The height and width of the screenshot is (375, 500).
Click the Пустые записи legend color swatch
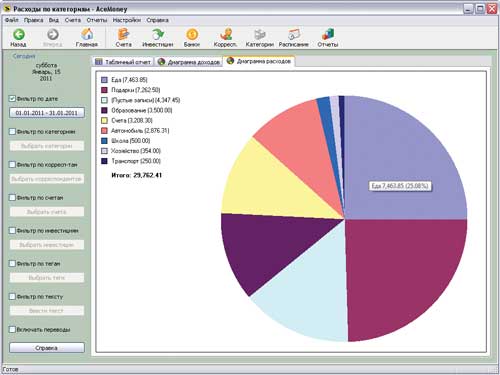[x=104, y=100]
